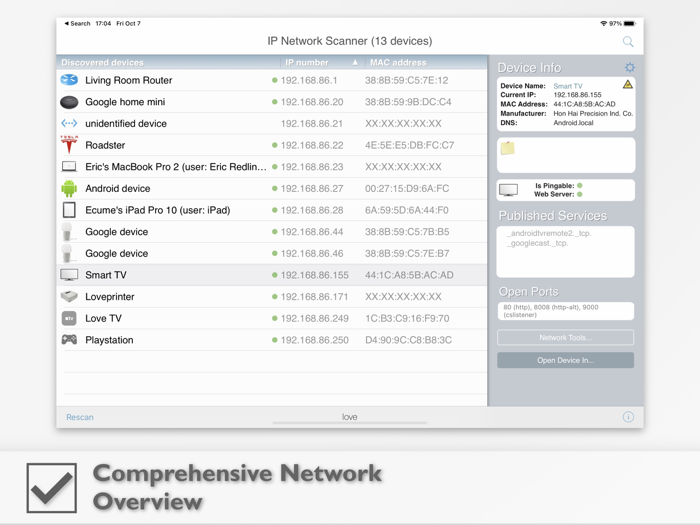Tap the MacBook Pro laptop icon
The height and width of the screenshot is (525, 700).
(x=69, y=167)
